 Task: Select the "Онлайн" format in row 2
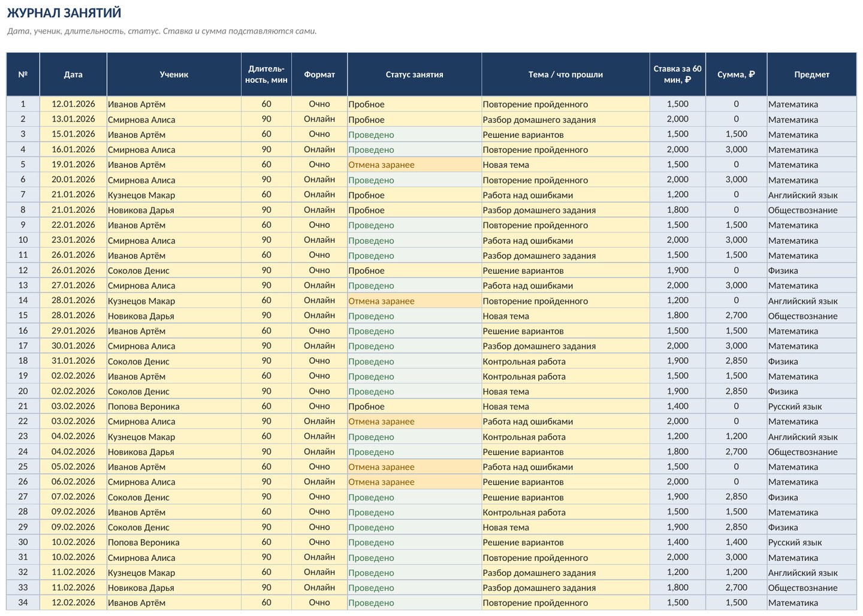[319, 119]
